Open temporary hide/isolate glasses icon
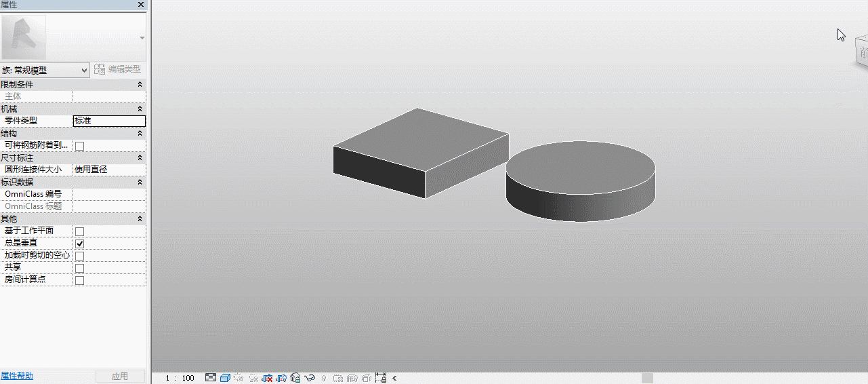 (310, 378)
